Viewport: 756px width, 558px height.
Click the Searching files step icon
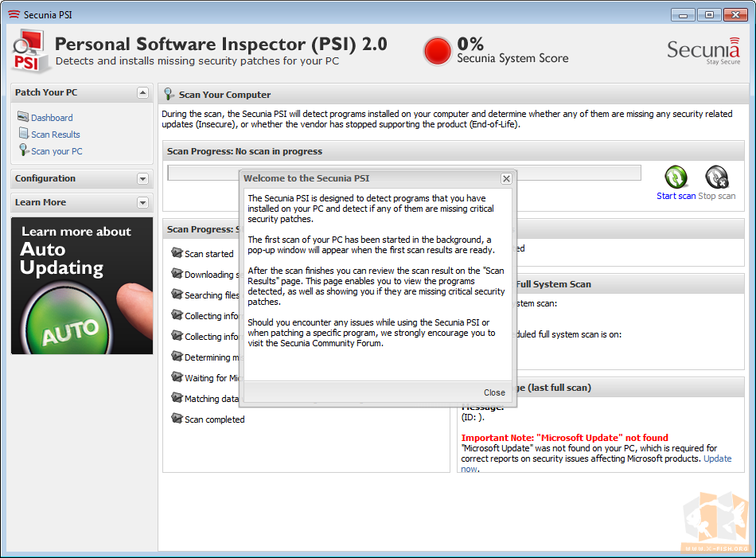177,294
